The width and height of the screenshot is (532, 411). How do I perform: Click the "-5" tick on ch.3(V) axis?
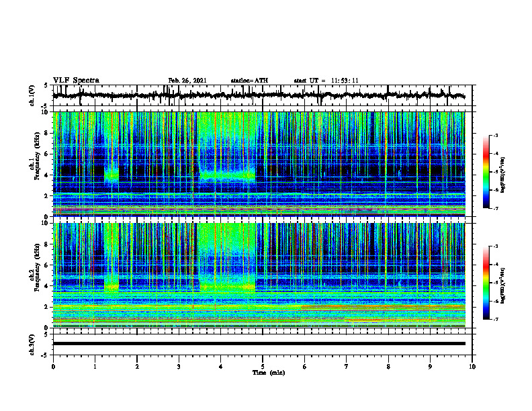(44, 355)
